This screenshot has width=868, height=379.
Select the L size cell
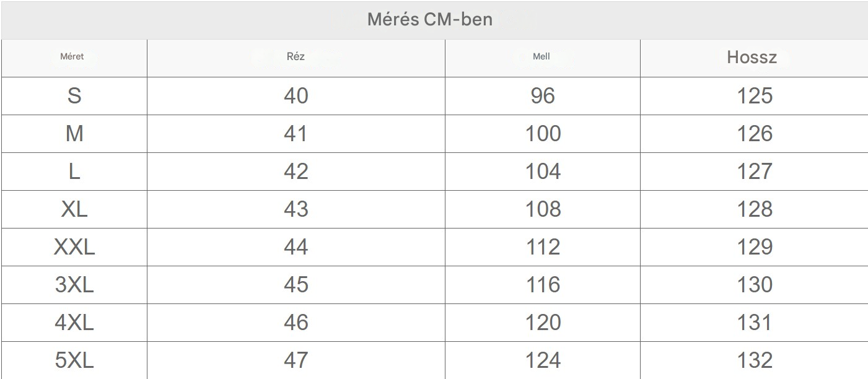74,171
